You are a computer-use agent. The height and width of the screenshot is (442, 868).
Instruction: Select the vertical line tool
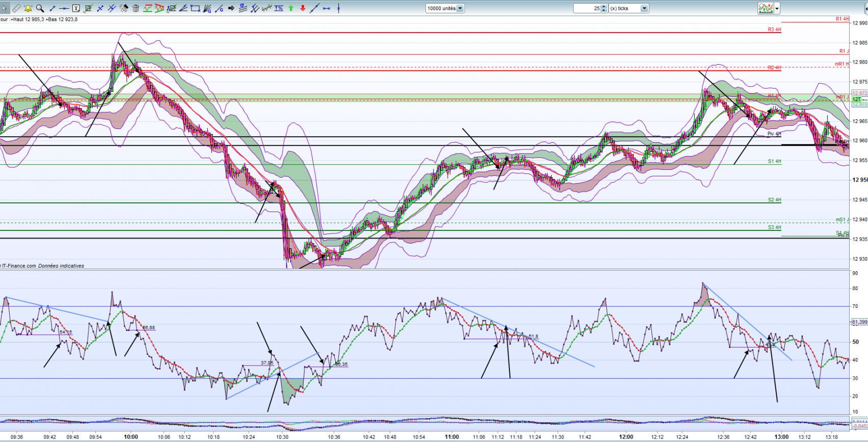(x=338, y=8)
